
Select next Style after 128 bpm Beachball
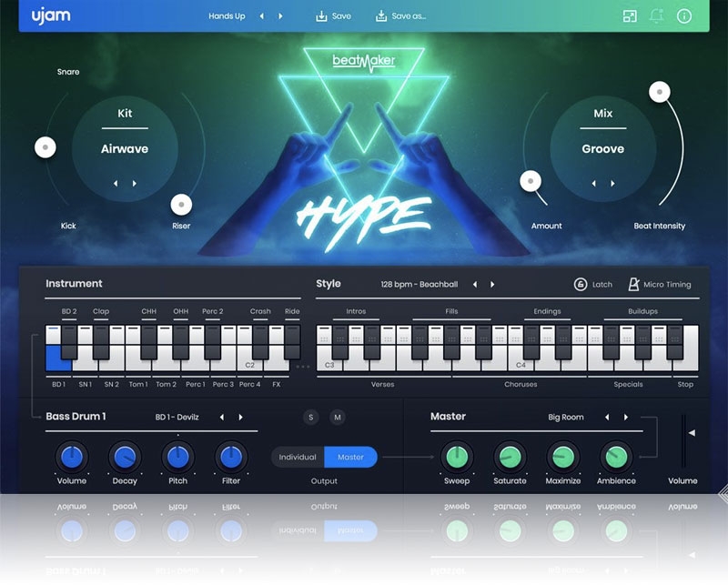[492, 285]
